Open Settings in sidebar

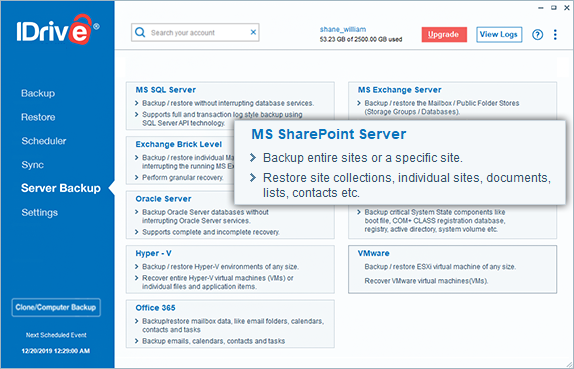(x=39, y=212)
